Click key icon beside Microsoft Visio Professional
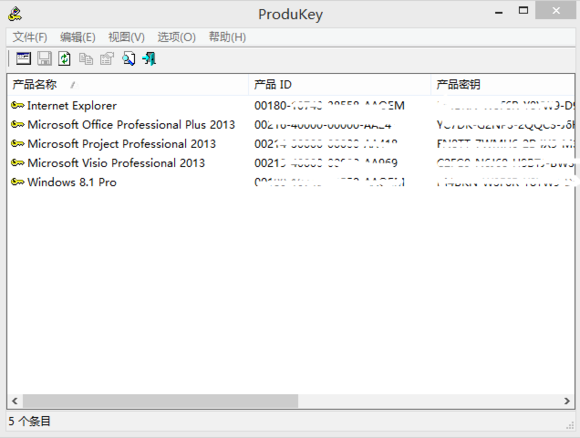Viewport: 580px width, 438px height. [18, 163]
